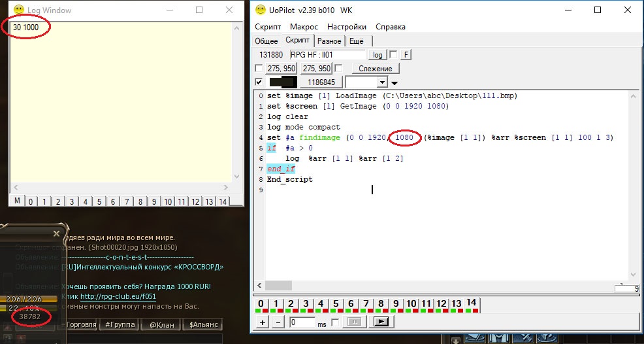Open the Настройки menu

(x=346, y=27)
